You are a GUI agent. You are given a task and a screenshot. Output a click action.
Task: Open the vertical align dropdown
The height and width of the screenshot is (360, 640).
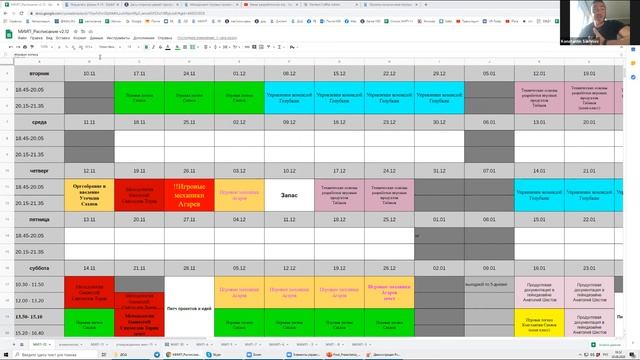[216, 47]
